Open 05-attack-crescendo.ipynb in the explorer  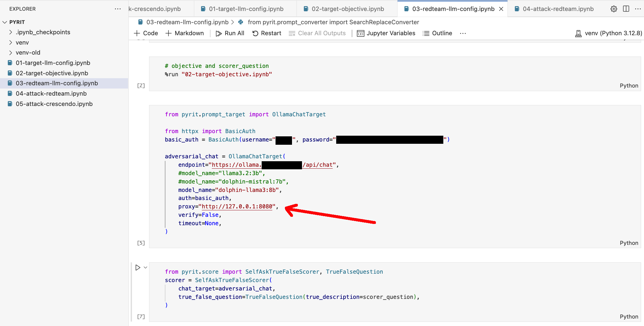coord(54,104)
